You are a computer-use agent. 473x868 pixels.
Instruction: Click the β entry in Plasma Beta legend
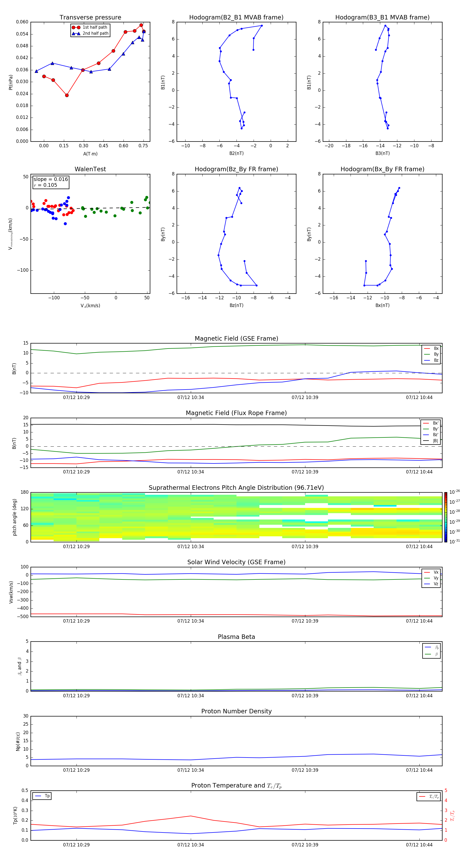click(431, 654)
